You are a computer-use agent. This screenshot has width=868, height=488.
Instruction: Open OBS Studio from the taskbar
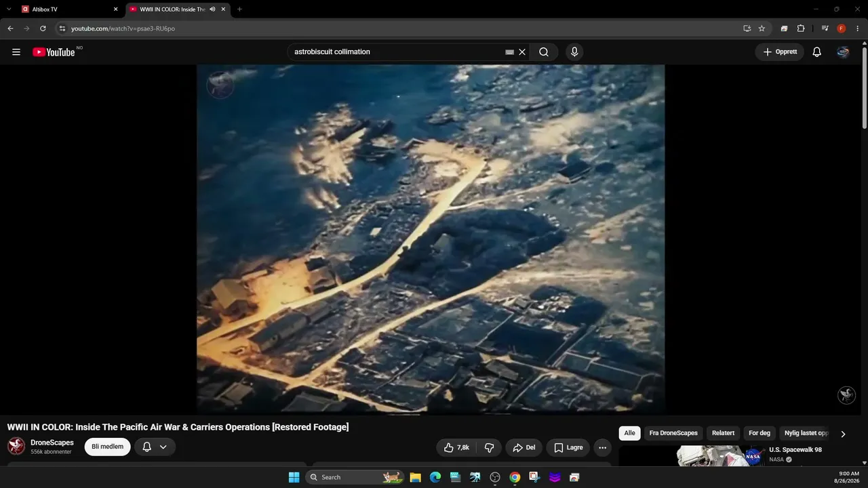495,477
